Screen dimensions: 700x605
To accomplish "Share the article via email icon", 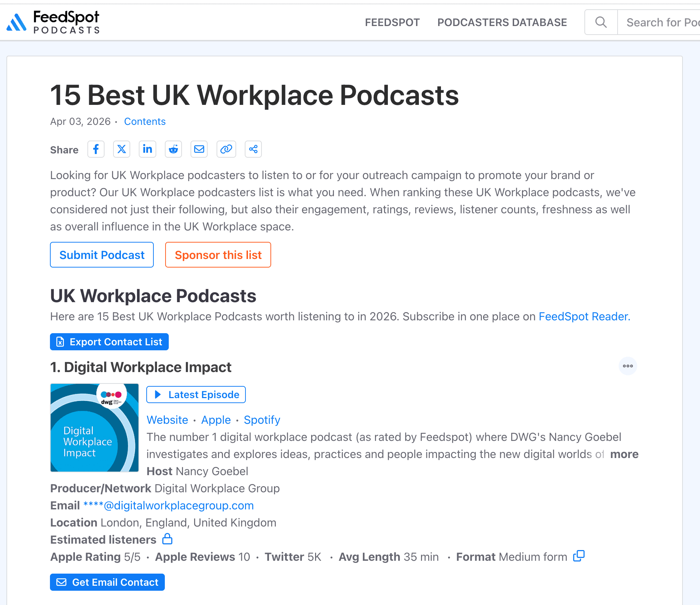I will pyautogui.click(x=199, y=149).
